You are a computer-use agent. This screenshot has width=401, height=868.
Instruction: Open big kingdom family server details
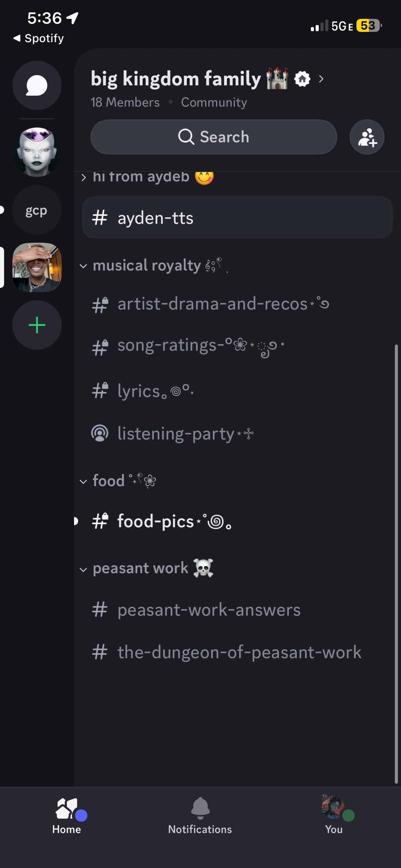click(x=206, y=79)
